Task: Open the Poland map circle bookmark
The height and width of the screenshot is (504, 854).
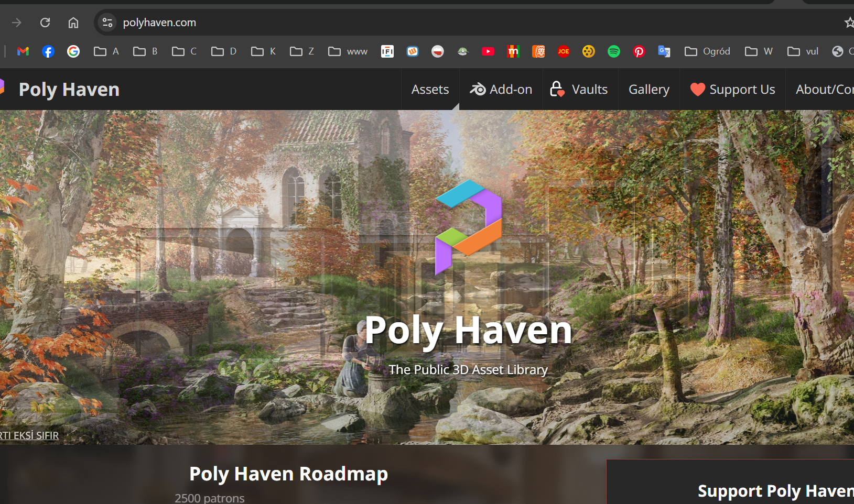Action: 438,51
